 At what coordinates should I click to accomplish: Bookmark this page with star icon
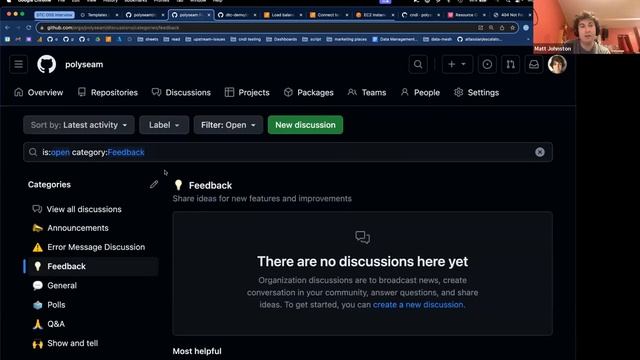[x=513, y=27]
